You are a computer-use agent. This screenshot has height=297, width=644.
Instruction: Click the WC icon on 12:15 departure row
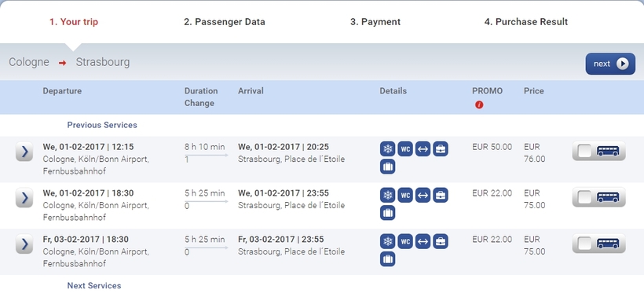[x=405, y=148]
